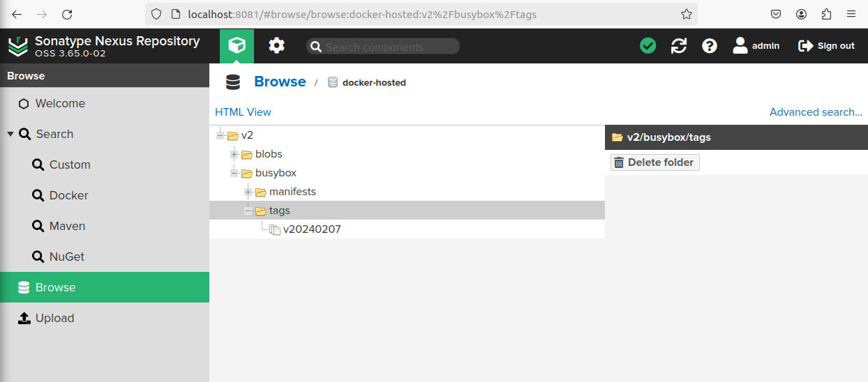Open Upload in the sidebar

coord(105,318)
